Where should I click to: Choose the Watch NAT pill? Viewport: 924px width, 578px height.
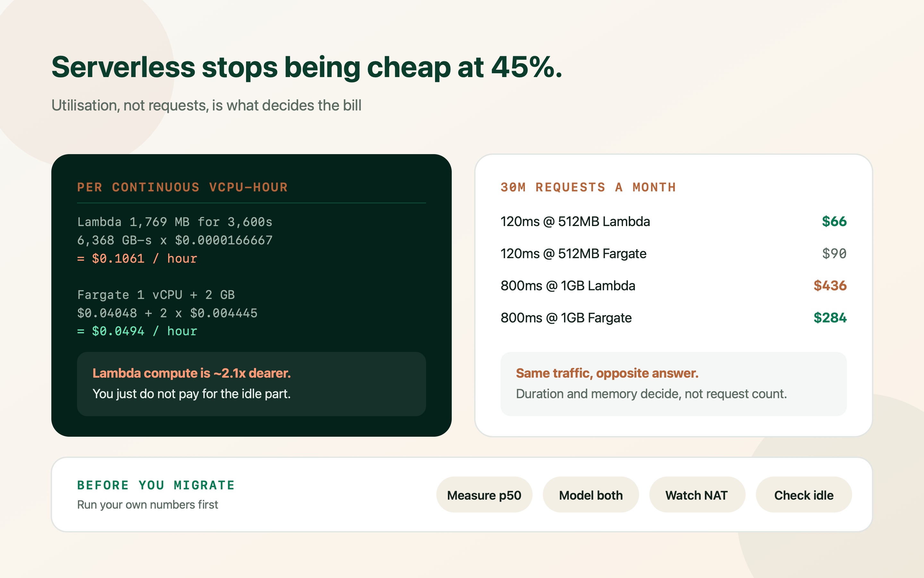(697, 495)
